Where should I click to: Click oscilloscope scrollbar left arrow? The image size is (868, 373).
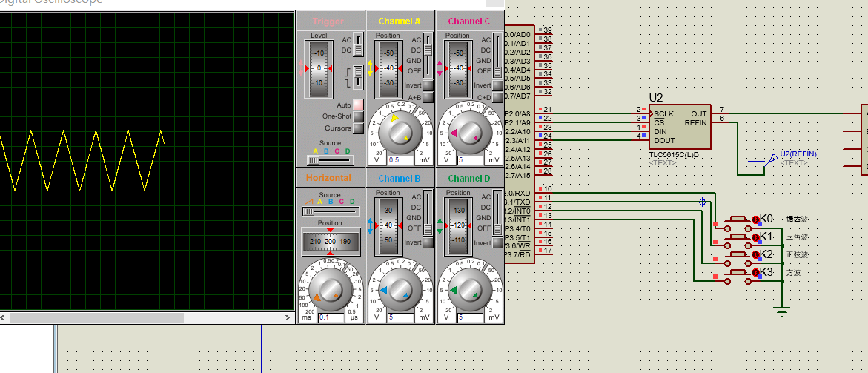point(3,318)
